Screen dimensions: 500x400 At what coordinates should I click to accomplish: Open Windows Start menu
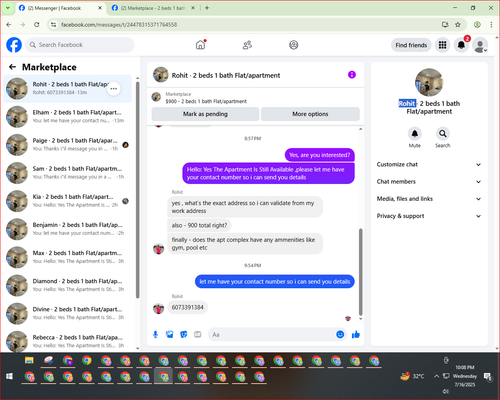tap(9, 376)
